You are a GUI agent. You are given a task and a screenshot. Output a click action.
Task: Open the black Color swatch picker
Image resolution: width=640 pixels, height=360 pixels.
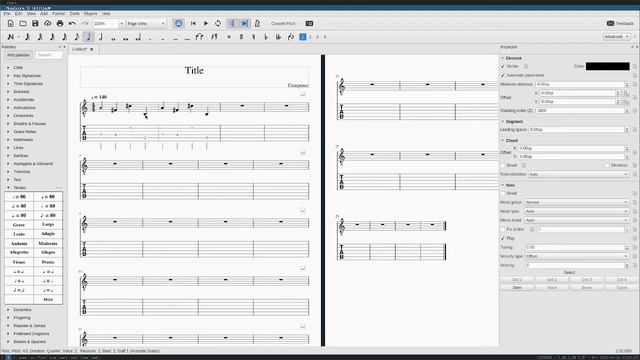tap(607, 66)
